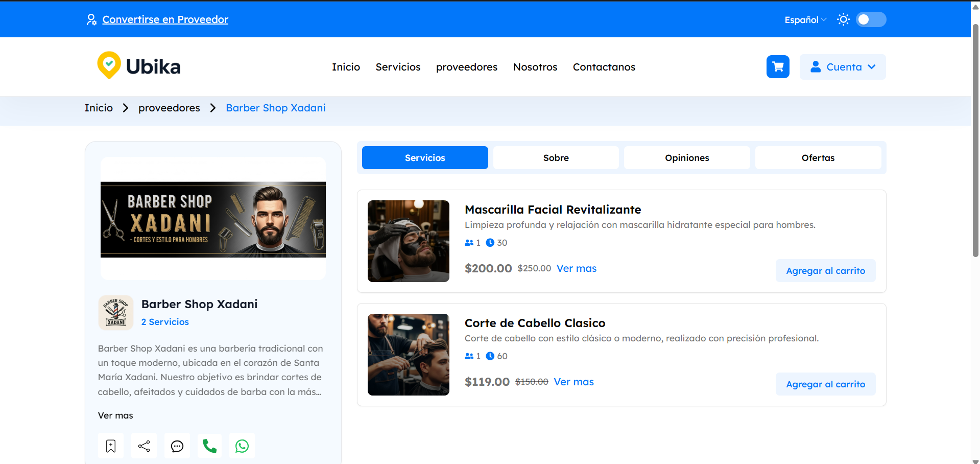Open the shopping cart icon
Viewport: 980px width, 464px height.
pyautogui.click(x=777, y=66)
